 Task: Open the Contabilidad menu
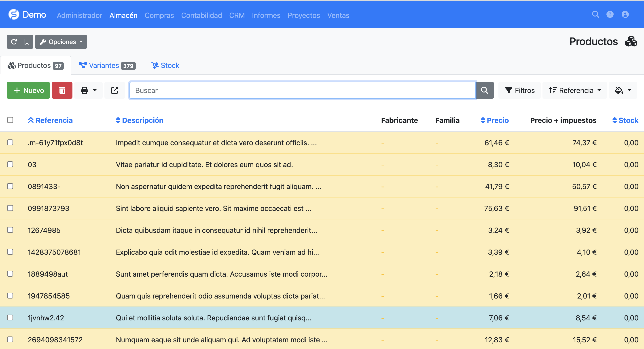coord(201,15)
